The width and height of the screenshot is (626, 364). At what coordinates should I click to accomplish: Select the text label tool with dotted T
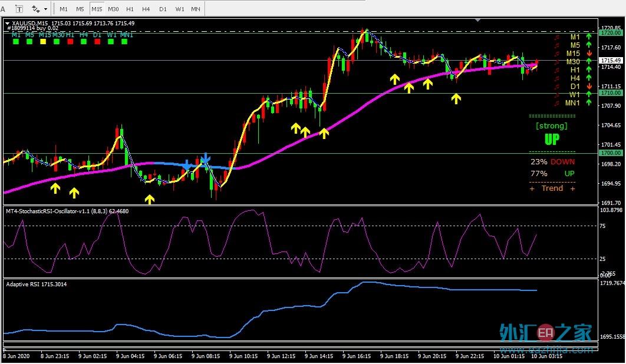pos(19,9)
